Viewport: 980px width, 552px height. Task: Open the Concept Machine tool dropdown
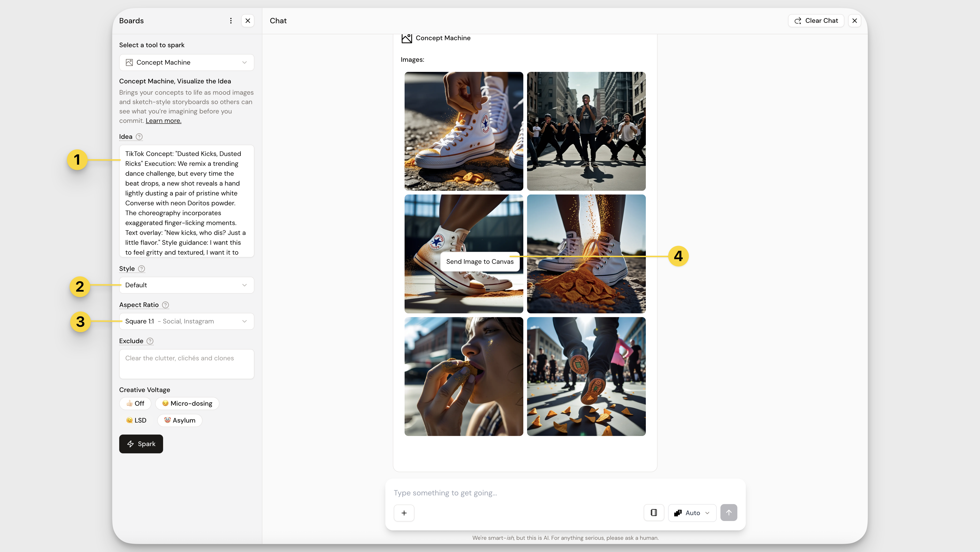(186, 62)
